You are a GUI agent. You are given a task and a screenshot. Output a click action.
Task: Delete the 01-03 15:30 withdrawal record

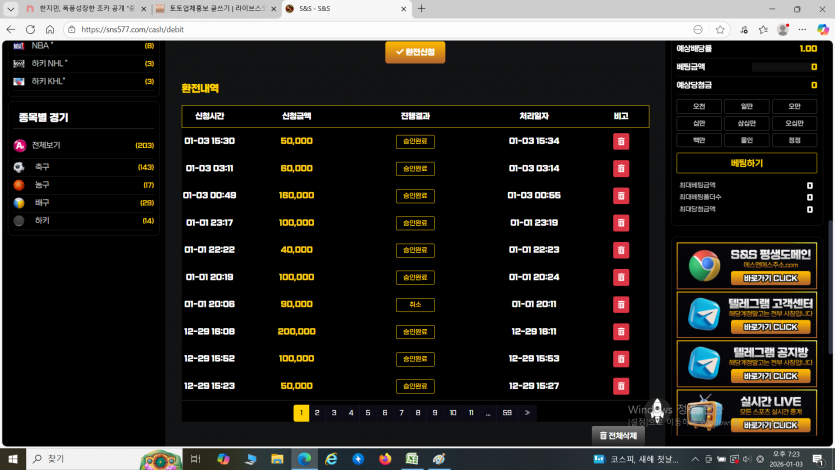pyautogui.click(x=621, y=141)
